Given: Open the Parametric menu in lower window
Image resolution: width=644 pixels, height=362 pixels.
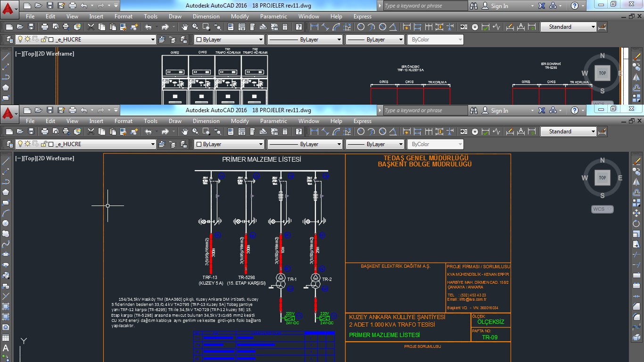Looking at the screenshot, I should tap(273, 121).
